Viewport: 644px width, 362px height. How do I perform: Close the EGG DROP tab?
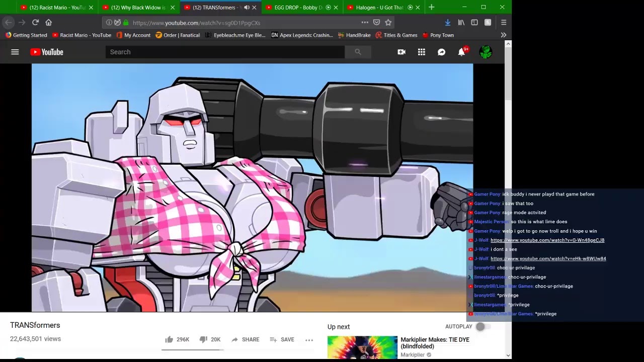click(336, 8)
